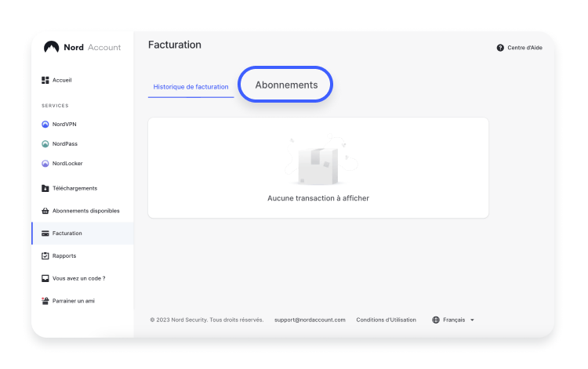Select the Abonnements disponibles basket icon

45,211
